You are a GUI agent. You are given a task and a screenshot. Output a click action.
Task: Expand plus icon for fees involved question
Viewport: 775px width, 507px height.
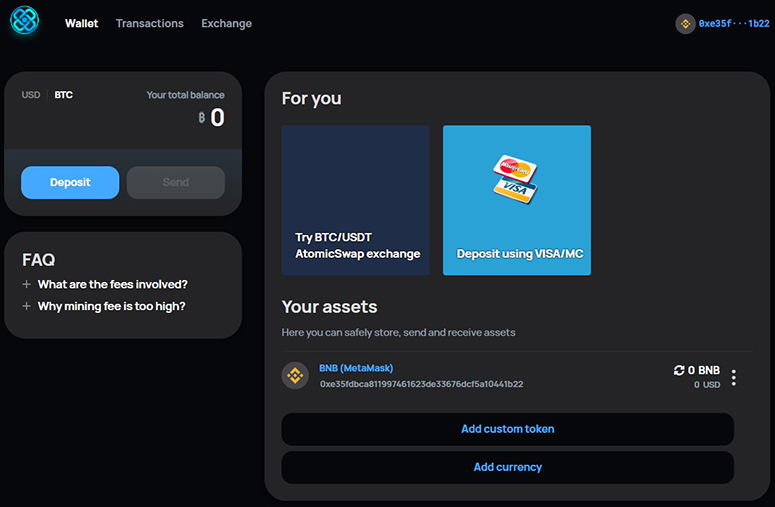pyautogui.click(x=27, y=284)
